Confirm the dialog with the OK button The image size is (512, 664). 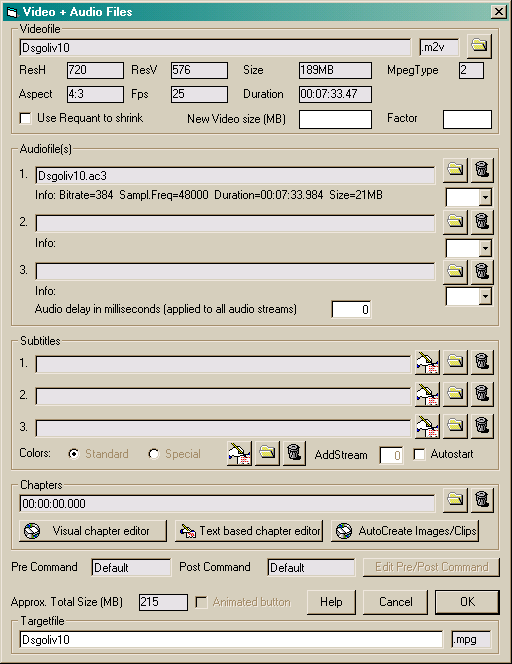point(467,602)
